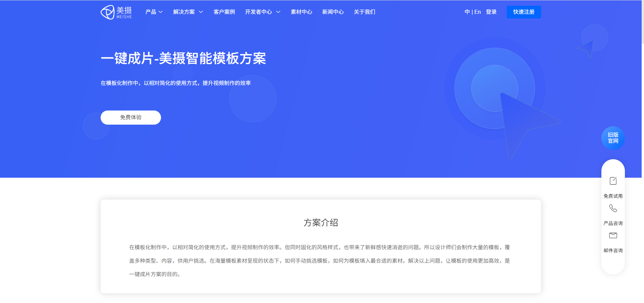The image size is (644, 303).
Task: Open the 免费试用 edit icon
Action: [x=613, y=181]
